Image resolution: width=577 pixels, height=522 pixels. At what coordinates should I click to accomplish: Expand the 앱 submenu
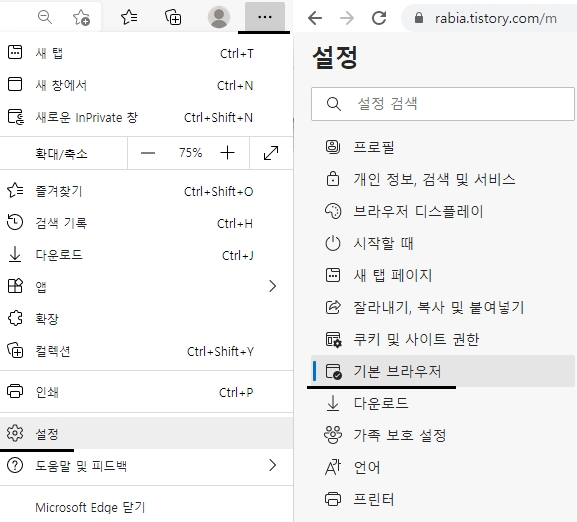click(146, 286)
